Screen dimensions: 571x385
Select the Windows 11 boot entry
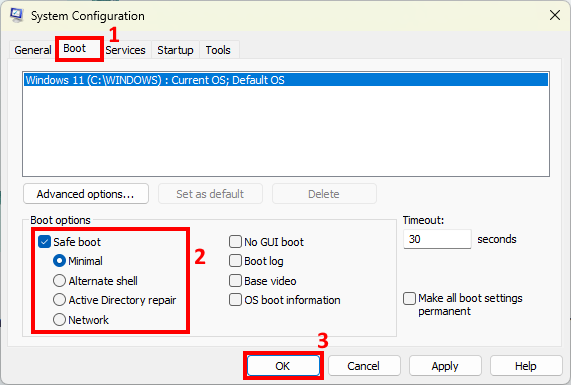pos(286,80)
